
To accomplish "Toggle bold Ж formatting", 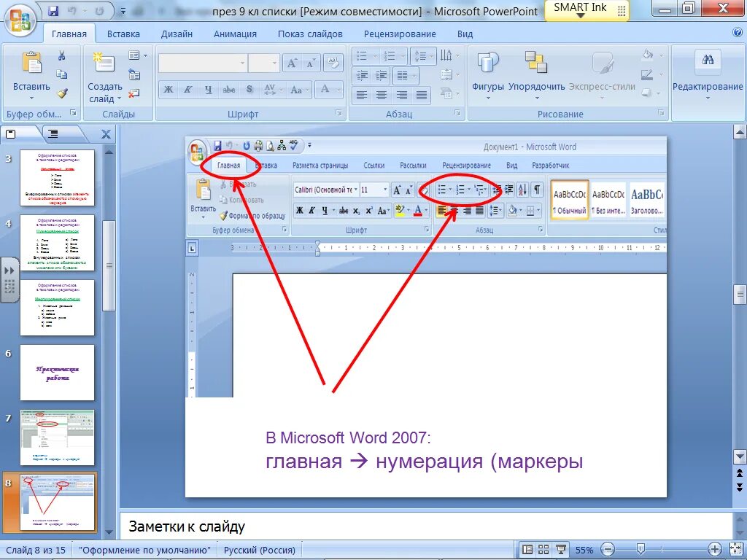I will coord(169,89).
